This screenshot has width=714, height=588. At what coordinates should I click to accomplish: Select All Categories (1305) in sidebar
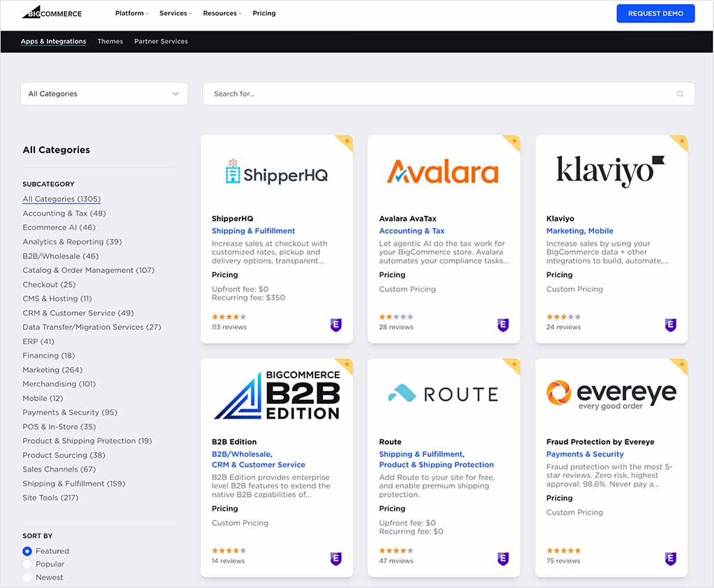pyautogui.click(x=61, y=199)
